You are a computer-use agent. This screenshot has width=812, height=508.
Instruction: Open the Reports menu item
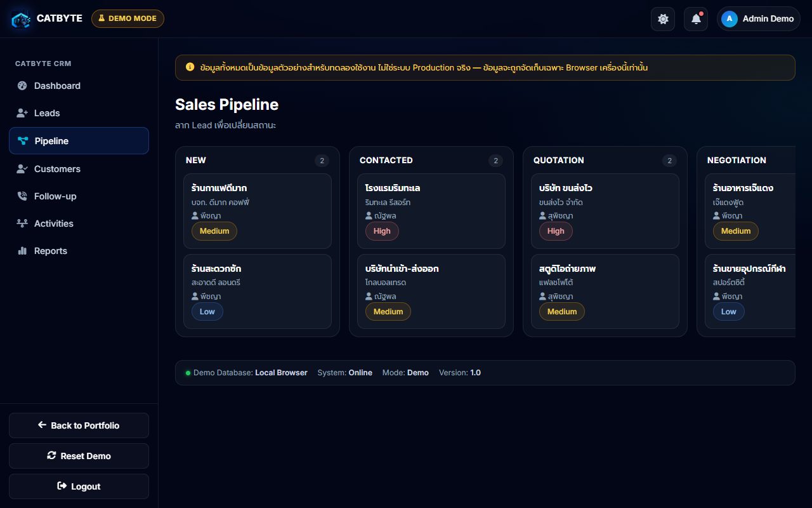(79, 251)
